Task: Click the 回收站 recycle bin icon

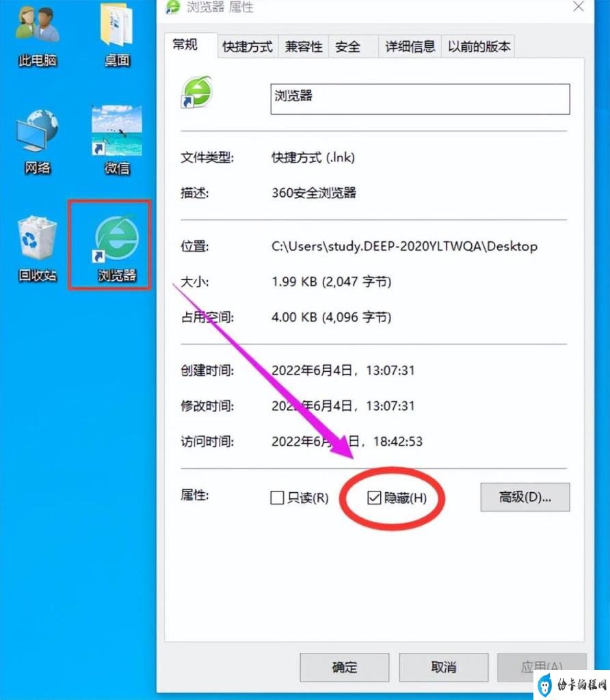Action: [x=38, y=249]
